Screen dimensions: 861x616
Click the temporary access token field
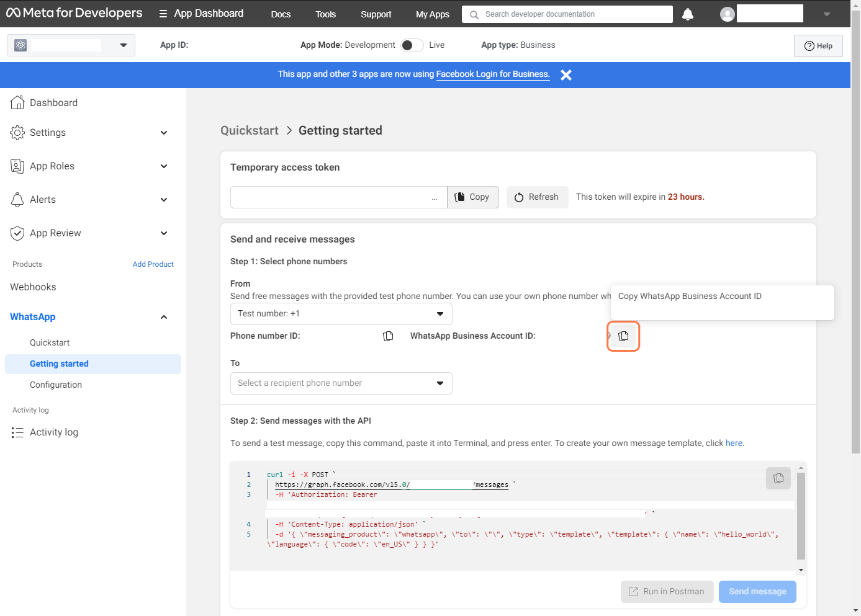[x=338, y=197]
